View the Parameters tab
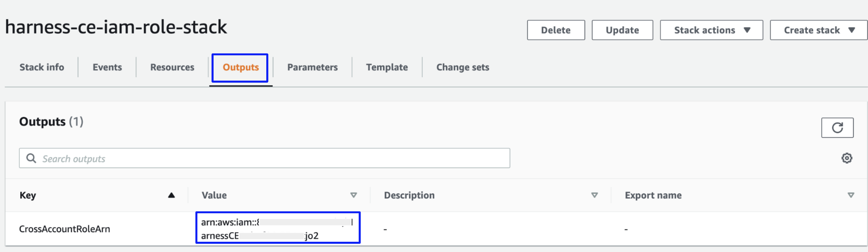 [312, 67]
